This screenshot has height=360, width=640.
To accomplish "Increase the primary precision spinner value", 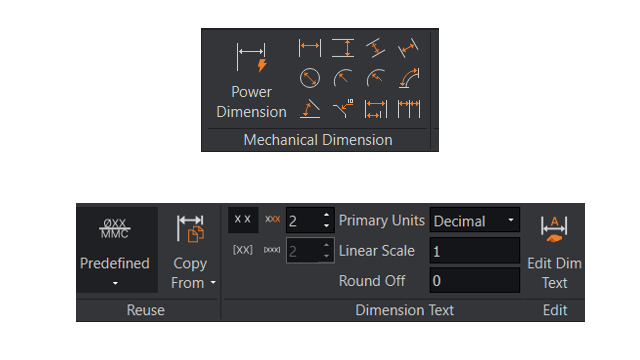I will 326,215.
